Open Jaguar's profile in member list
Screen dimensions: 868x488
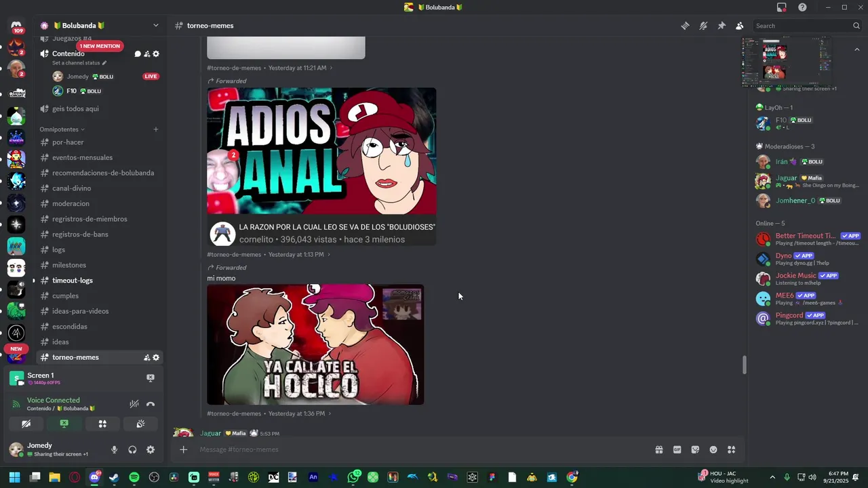click(x=807, y=181)
